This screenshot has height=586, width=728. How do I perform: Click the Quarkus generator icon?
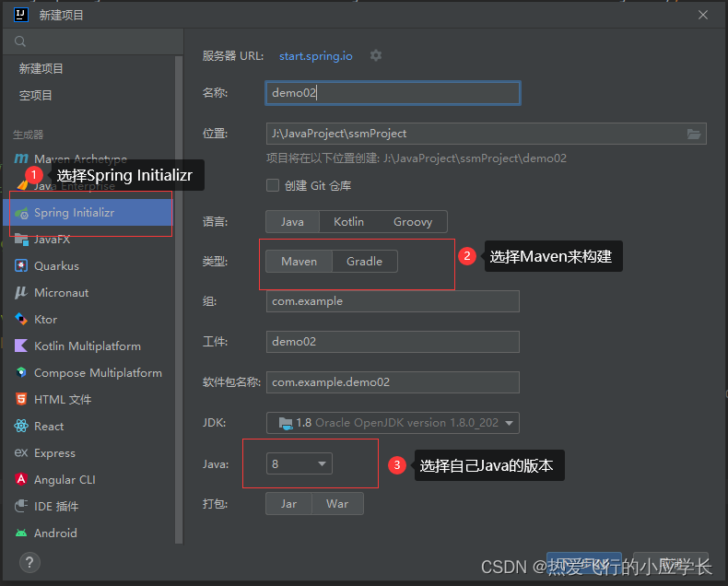[x=21, y=265]
